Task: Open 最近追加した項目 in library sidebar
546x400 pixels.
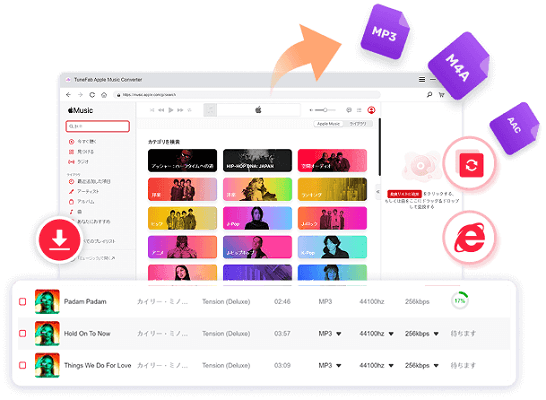Action: pyautogui.click(x=89, y=181)
